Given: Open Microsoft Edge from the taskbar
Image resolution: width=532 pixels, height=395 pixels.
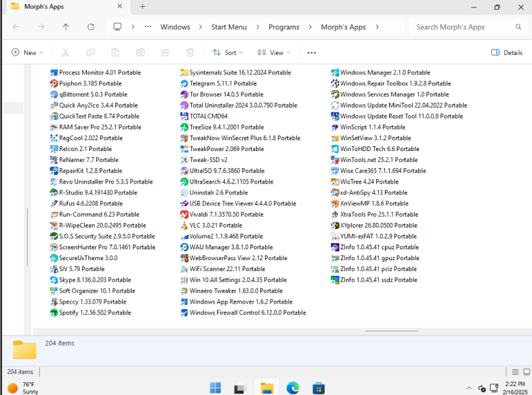Looking at the screenshot, I should 293,388.
